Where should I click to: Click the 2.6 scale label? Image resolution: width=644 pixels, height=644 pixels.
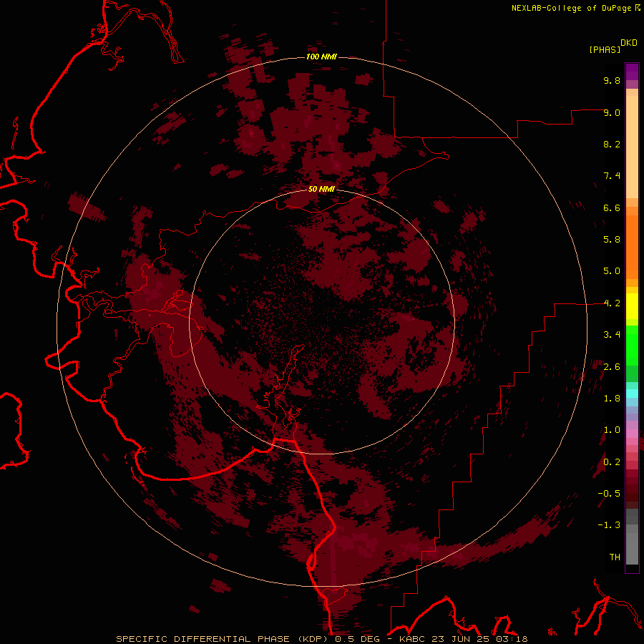coord(612,367)
